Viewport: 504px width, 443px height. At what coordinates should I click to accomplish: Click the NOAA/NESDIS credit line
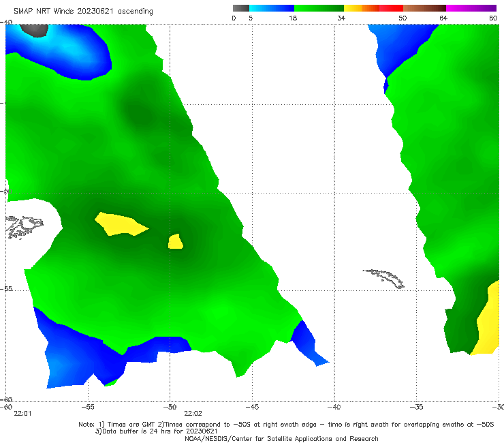click(281, 438)
